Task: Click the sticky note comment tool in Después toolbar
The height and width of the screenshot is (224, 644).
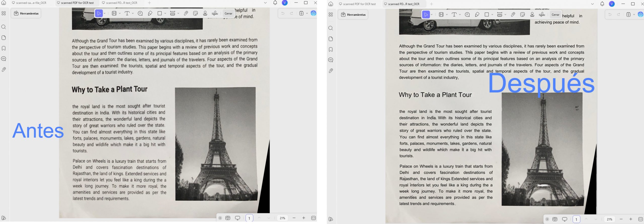Action: click(467, 15)
